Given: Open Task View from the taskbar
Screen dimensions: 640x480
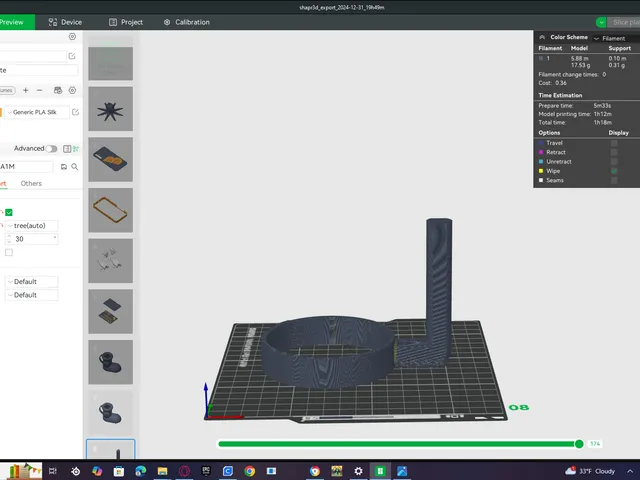Looking at the screenshot, I should pyautogui.click(x=53, y=471).
